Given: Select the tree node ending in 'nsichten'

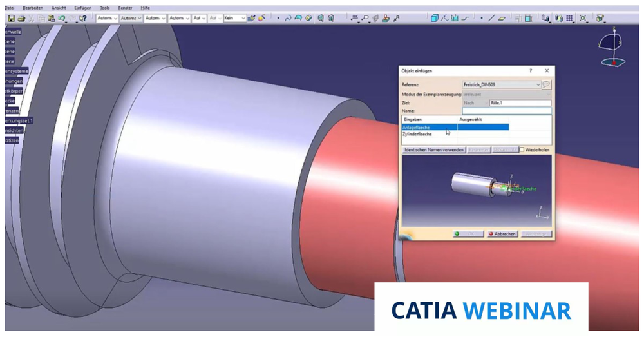Looking at the screenshot, I should tap(14, 130).
